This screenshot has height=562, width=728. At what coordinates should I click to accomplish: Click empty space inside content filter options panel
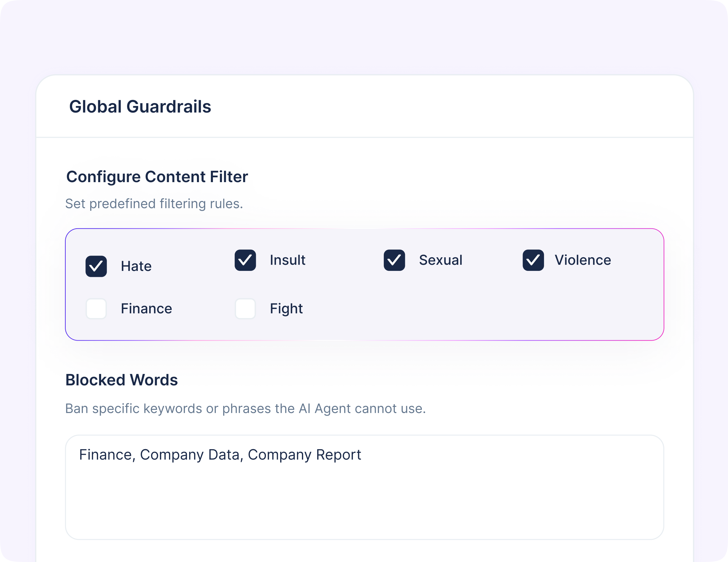click(483, 309)
